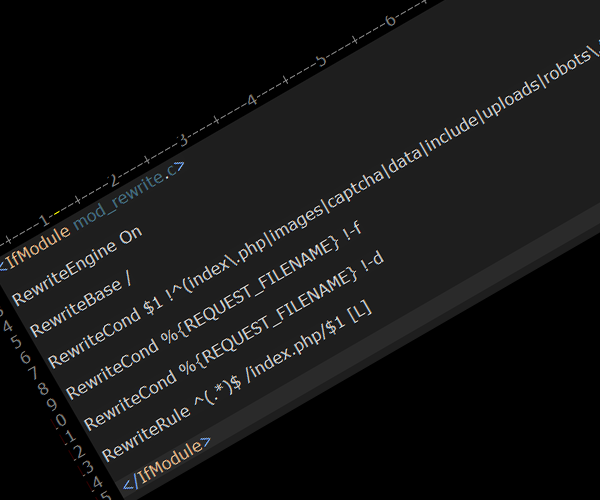Click ruler column marker 4
The image size is (600, 500).
pyautogui.click(x=252, y=101)
